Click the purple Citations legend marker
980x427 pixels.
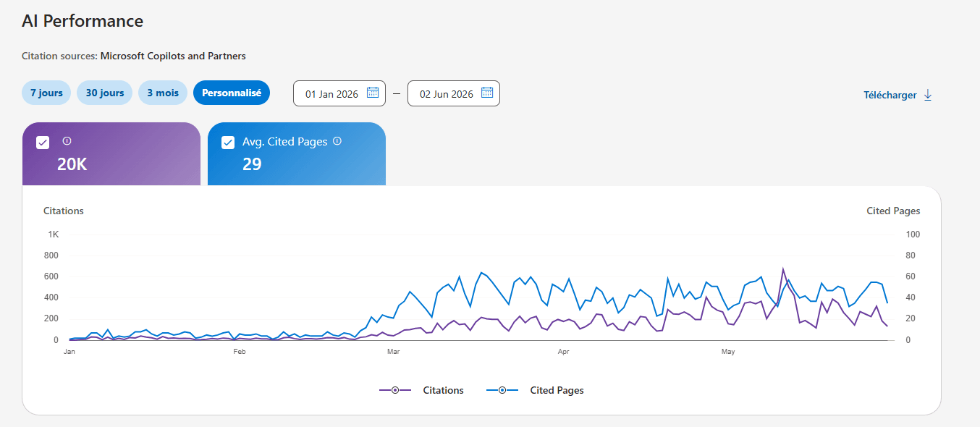tap(395, 390)
